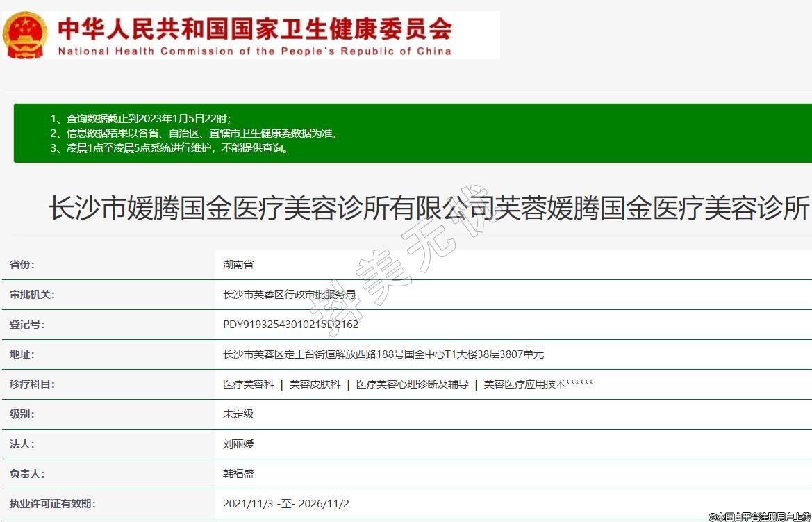Click the English 'National Health Commission' subtitle
Image resolution: width=812 pixels, height=522 pixels.
point(254,51)
